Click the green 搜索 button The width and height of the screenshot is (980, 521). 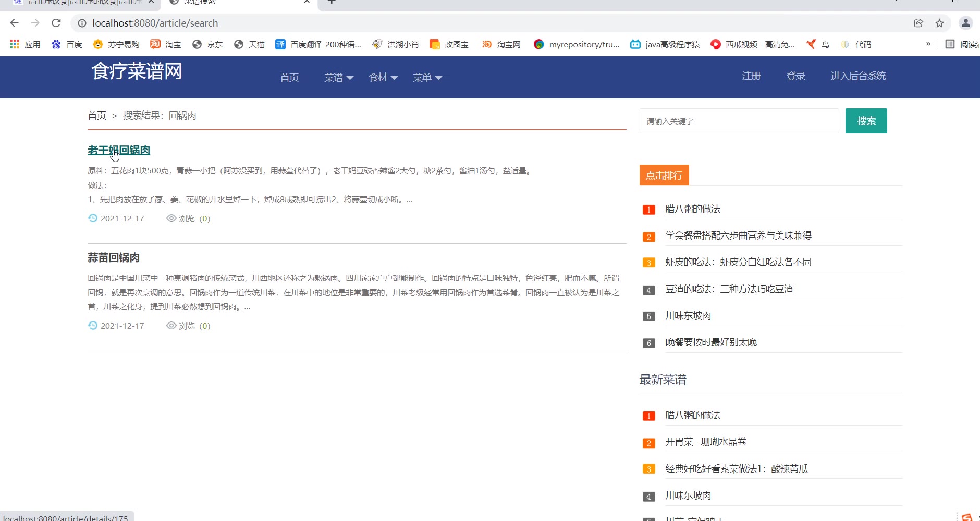[x=866, y=121]
